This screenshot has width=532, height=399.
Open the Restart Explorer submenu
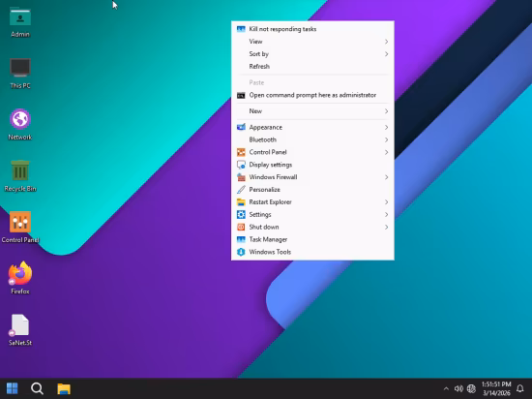tap(312, 202)
